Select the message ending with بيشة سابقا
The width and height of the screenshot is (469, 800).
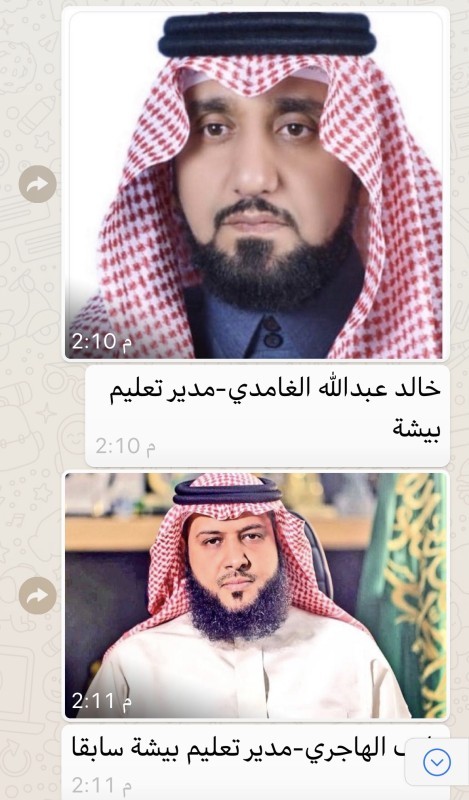(x=256, y=762)
